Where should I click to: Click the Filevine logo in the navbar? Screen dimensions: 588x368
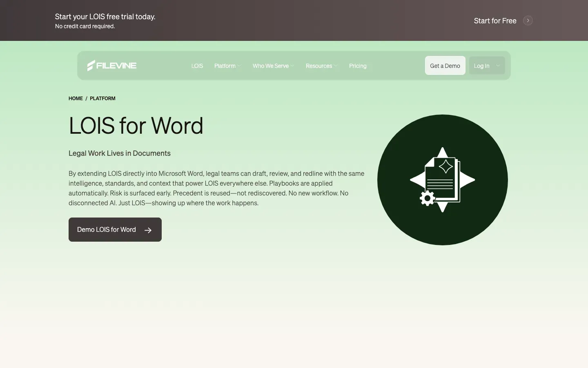[x=112, y=65]
